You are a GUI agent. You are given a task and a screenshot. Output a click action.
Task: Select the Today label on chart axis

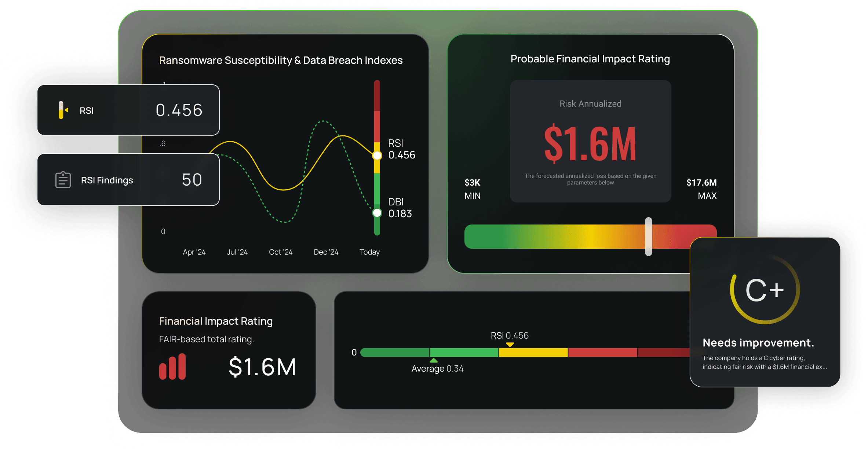369,252
